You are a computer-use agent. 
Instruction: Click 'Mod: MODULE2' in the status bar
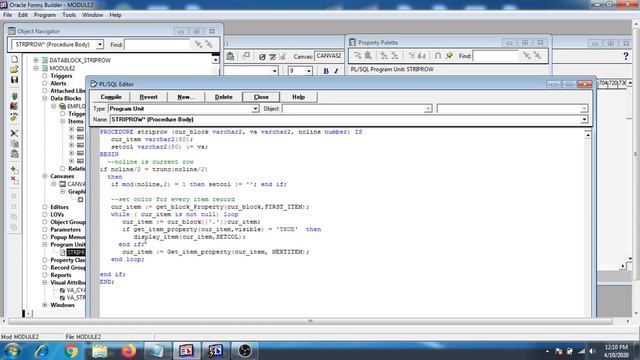20,337
